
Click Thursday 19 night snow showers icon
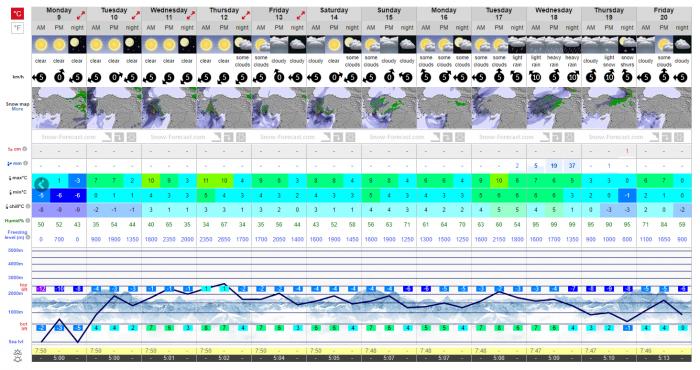point(627,45)
